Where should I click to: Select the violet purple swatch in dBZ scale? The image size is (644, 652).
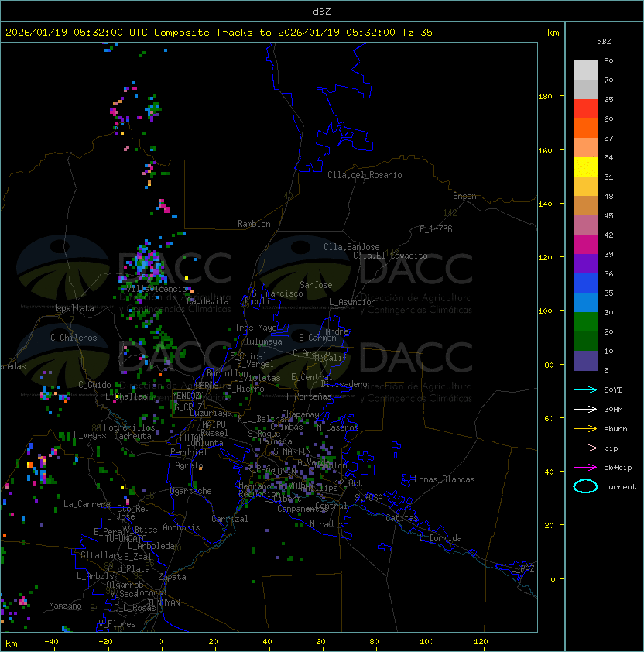point(585,263)
